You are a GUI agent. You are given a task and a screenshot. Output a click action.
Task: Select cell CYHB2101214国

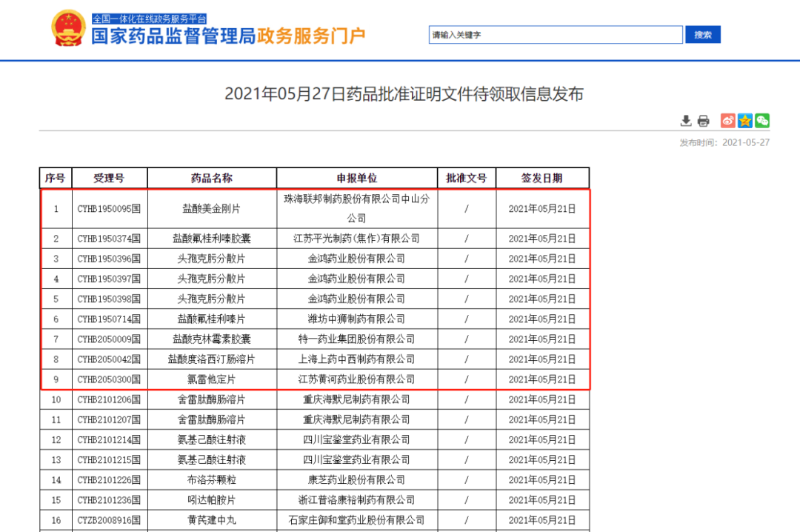coord(109,439)
